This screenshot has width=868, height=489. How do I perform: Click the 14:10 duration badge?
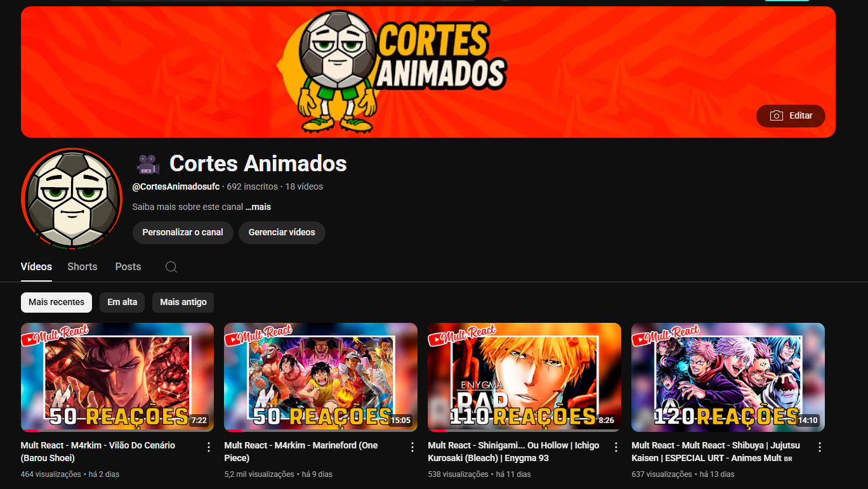coord(808,421)
